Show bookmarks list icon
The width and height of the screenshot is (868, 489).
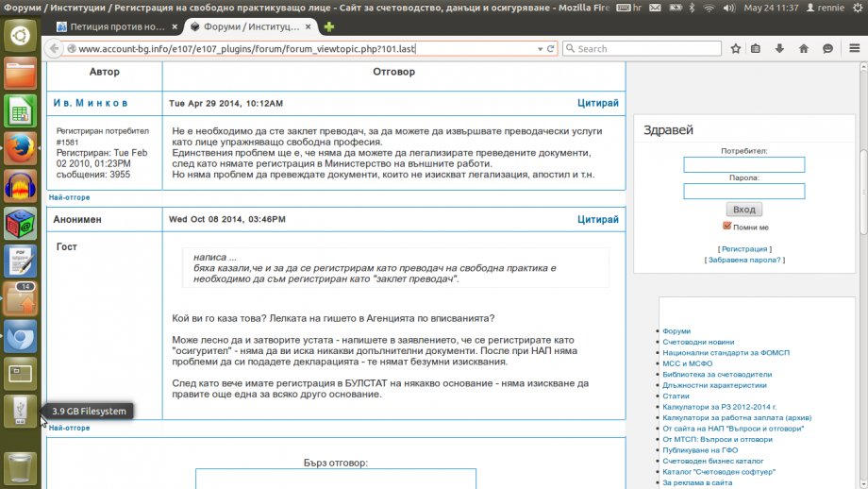click(x=756, y=49)
